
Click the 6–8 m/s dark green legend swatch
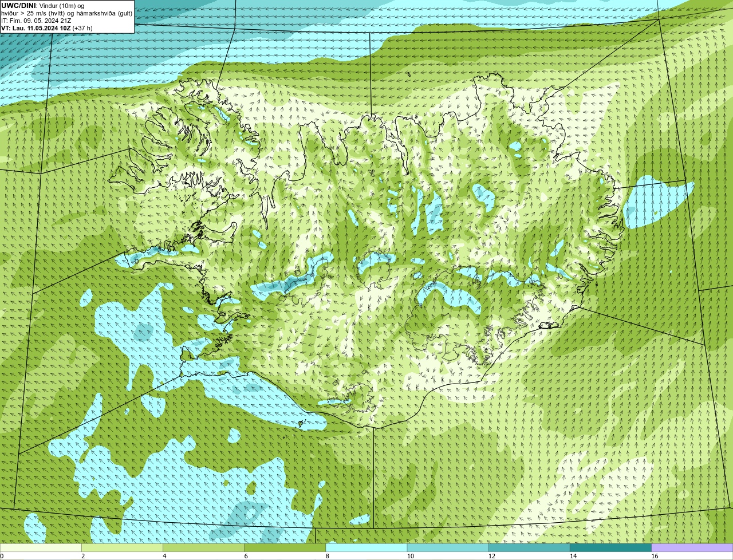285,547
